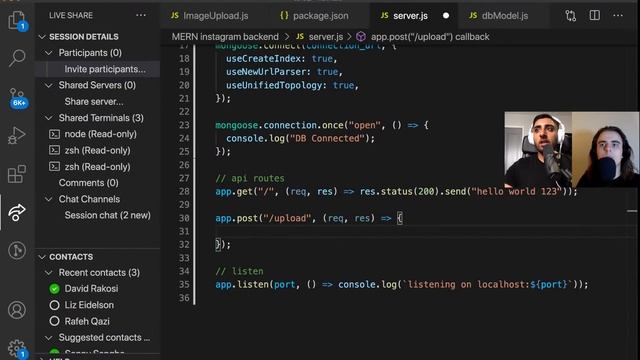Click the node terminal icon

(54, 134)
